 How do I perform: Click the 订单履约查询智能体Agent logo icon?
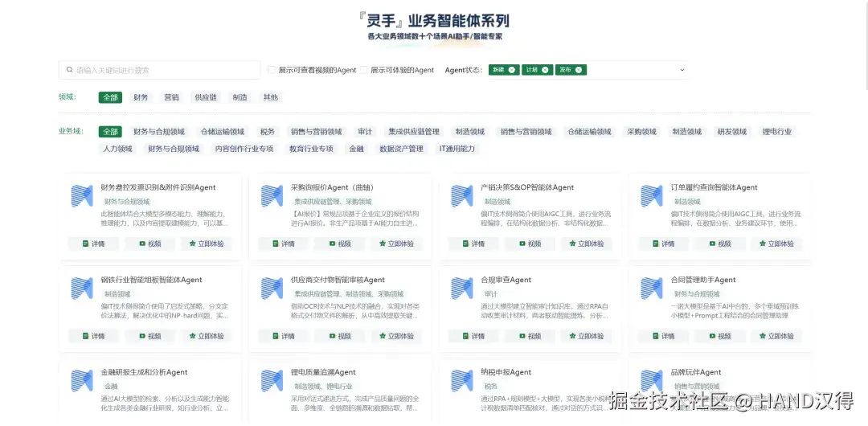coord(652,196)
